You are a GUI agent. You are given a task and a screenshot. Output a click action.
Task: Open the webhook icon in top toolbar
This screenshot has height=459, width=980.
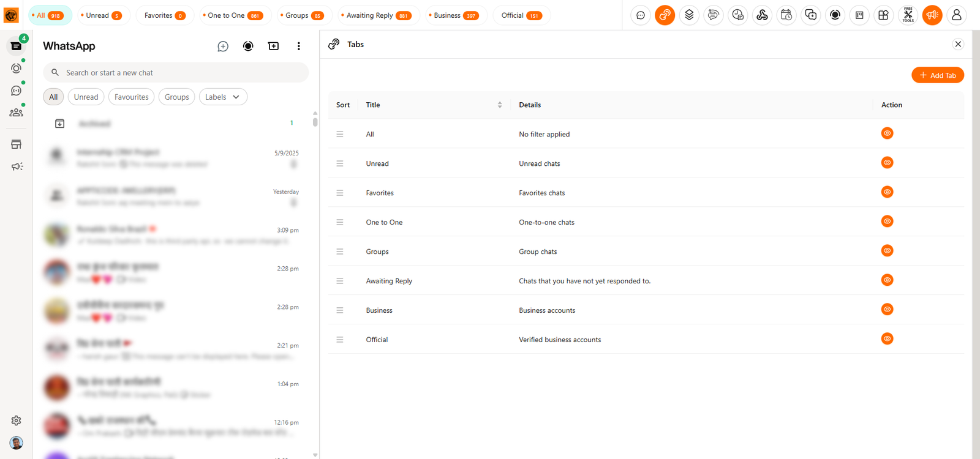pyautogui.click(x=762, y=15)
